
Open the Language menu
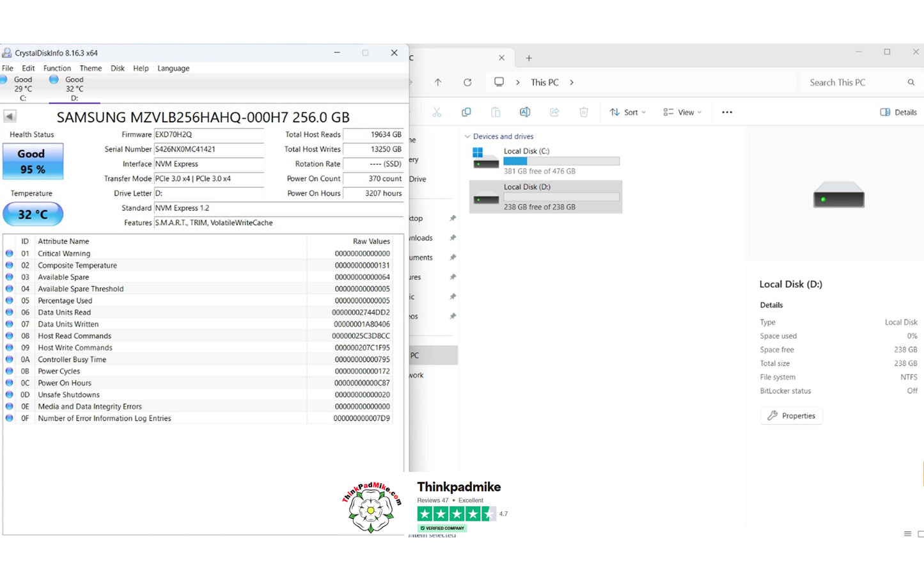pos(173,68)
